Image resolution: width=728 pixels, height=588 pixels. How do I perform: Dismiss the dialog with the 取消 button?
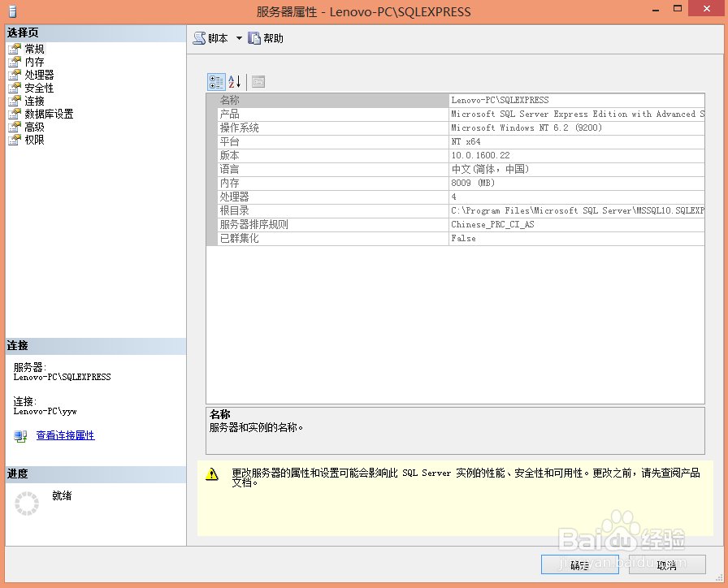666,564
